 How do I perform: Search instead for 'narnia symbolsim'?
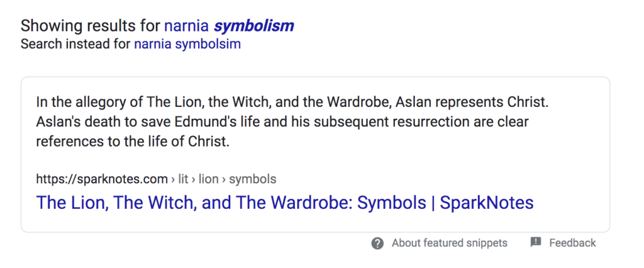point(187,45)
